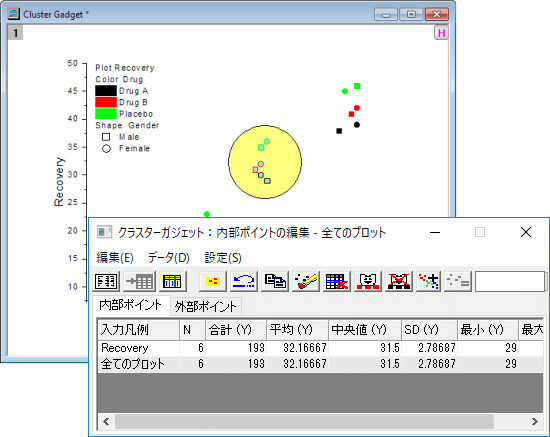Switch to the 内部ポイント tab
Image resolution: width=550 pixels, height=437 pixels.
coord(131,305)
